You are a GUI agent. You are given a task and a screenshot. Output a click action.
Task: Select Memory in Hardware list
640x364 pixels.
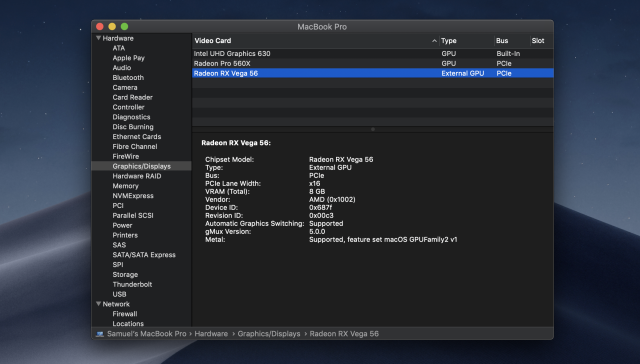[x=125, y=186]
